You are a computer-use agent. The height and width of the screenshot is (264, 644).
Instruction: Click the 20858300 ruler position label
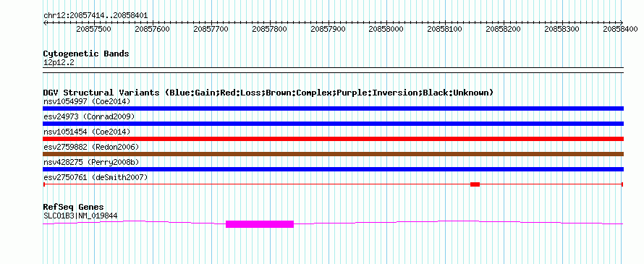[x=562, y=29]
